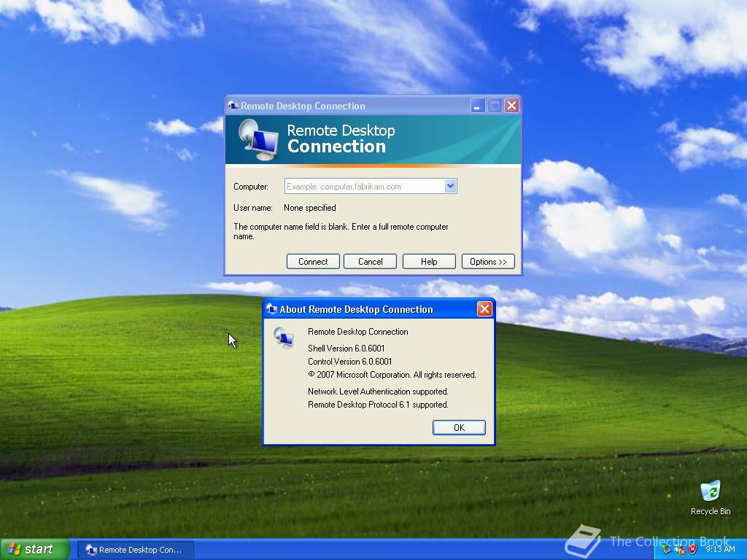
Task: Click the 'Shell Version 6.0.6001' text
Action: (x=347, y=348)
